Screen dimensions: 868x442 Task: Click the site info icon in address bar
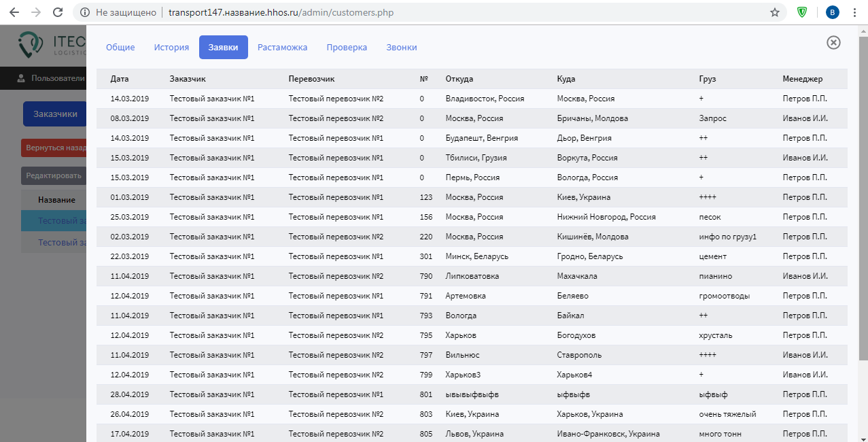(84, 12)
